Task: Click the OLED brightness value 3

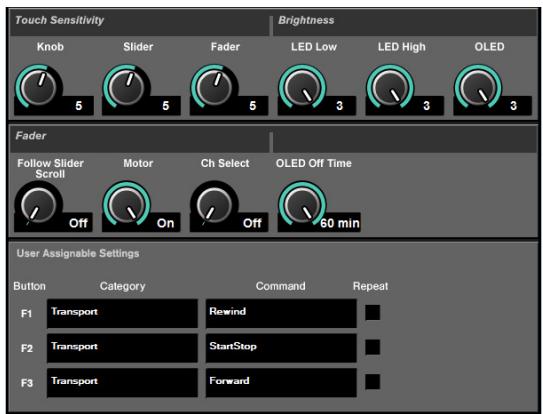Action: [514, 106]
